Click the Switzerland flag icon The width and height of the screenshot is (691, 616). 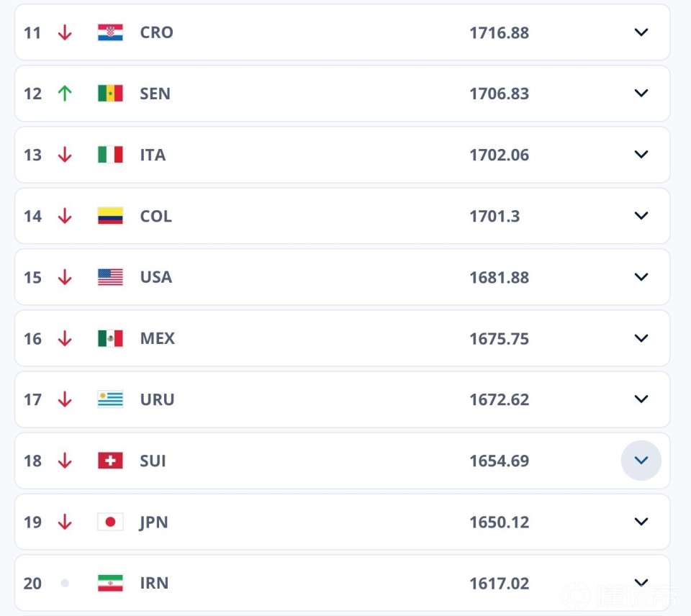coord(110,461)
